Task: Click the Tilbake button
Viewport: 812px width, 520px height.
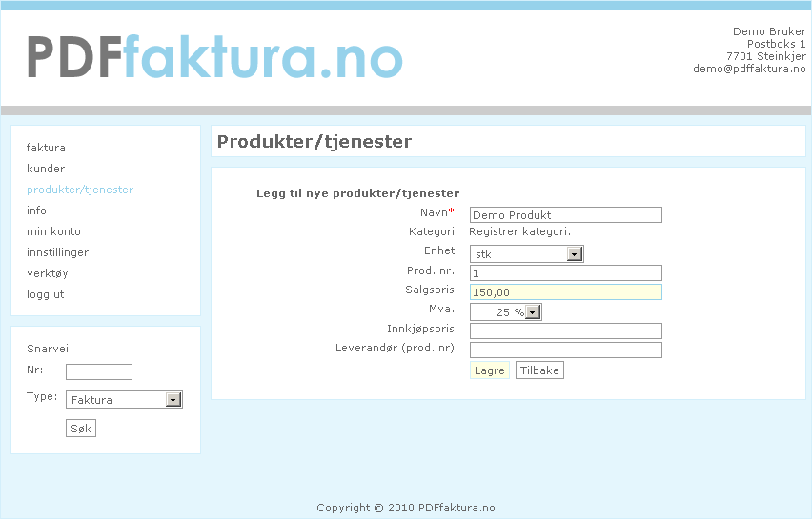Action: pyautogui.click(x=539, y=370)
